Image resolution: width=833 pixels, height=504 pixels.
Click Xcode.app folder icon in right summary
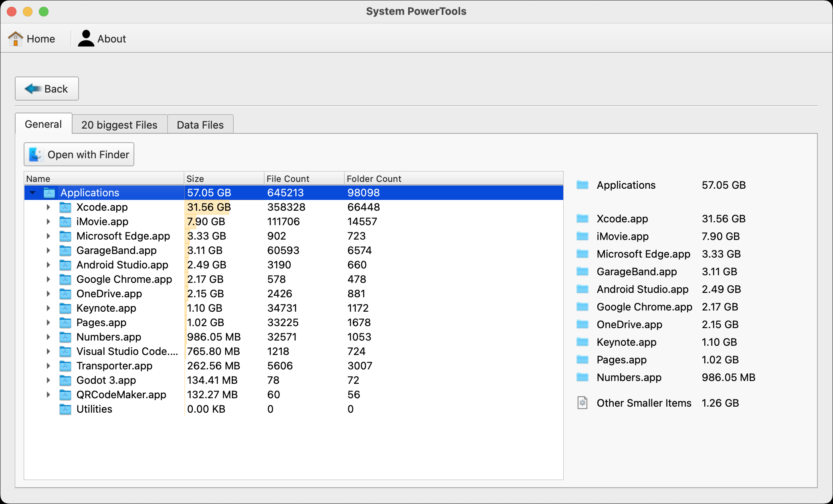tap(582, 218)
